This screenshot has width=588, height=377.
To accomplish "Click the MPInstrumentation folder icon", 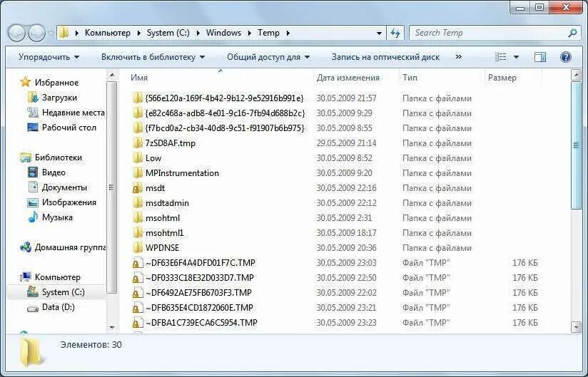I will click(x=138, y=173).
